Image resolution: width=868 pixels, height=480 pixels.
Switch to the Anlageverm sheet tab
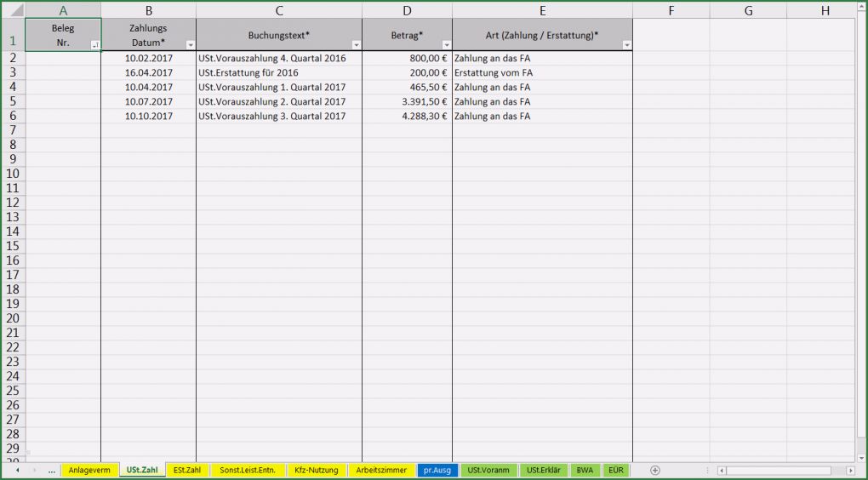89,470
